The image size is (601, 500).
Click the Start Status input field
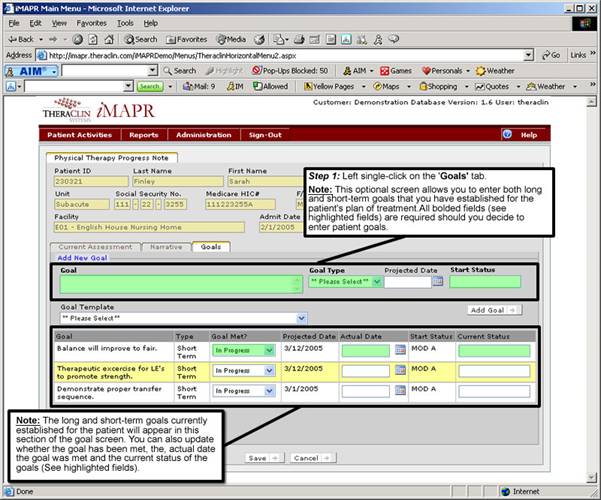pos(485,282)
